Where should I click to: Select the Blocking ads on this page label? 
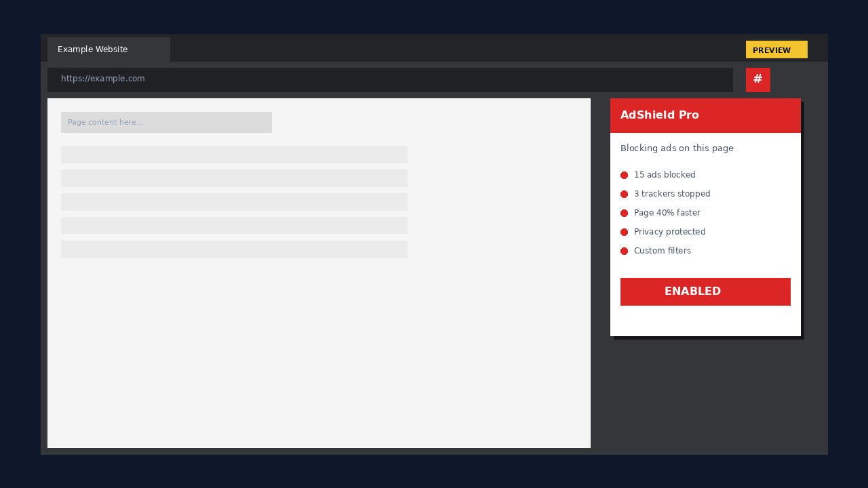click(x=677, y=148)
